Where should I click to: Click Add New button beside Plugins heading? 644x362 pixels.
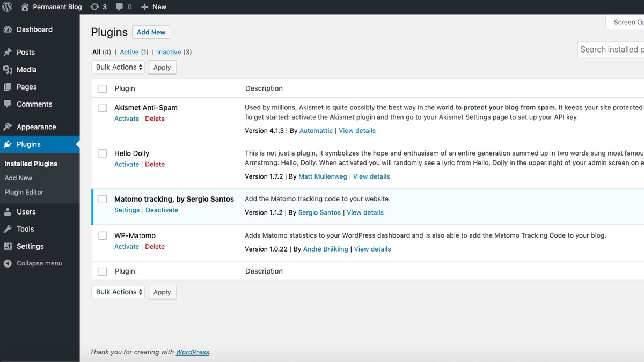[151, 32]
